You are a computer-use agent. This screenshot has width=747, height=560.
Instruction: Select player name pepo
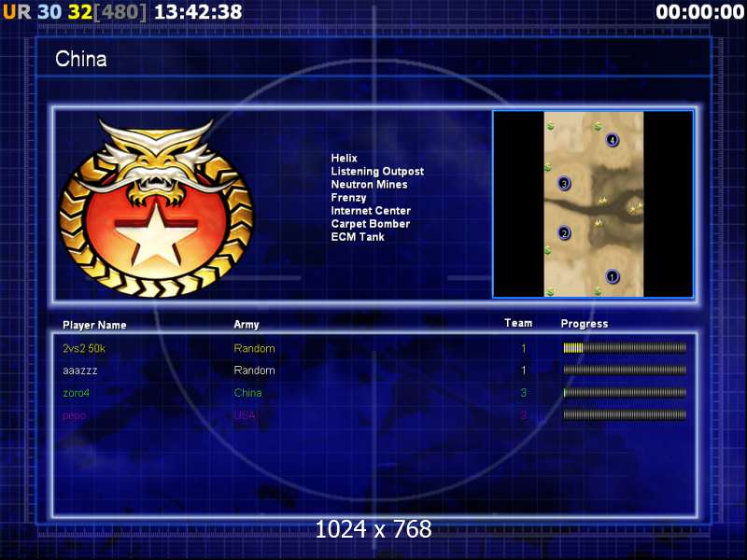point(75,415)
